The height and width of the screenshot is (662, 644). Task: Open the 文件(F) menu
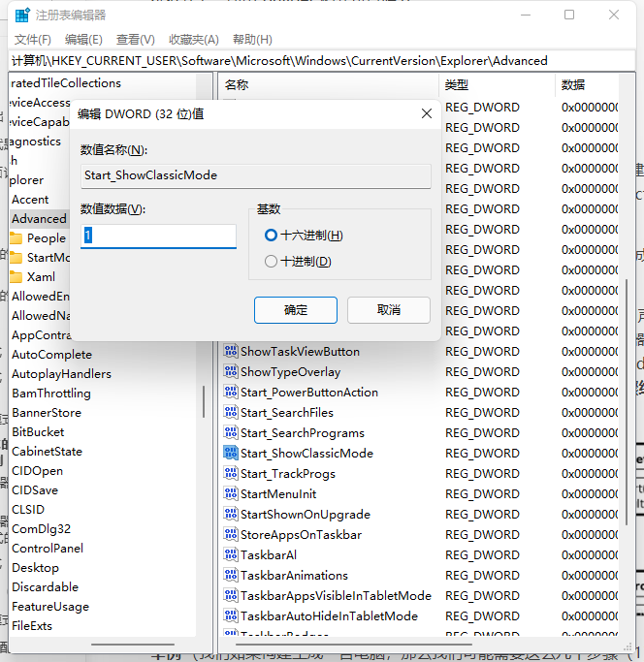[33, 40]
